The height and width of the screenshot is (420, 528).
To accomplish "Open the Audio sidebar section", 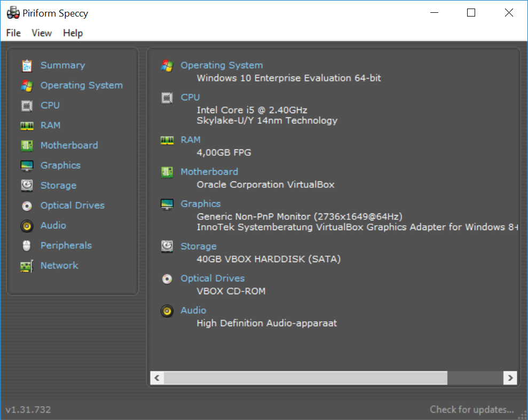I will 53,226.
